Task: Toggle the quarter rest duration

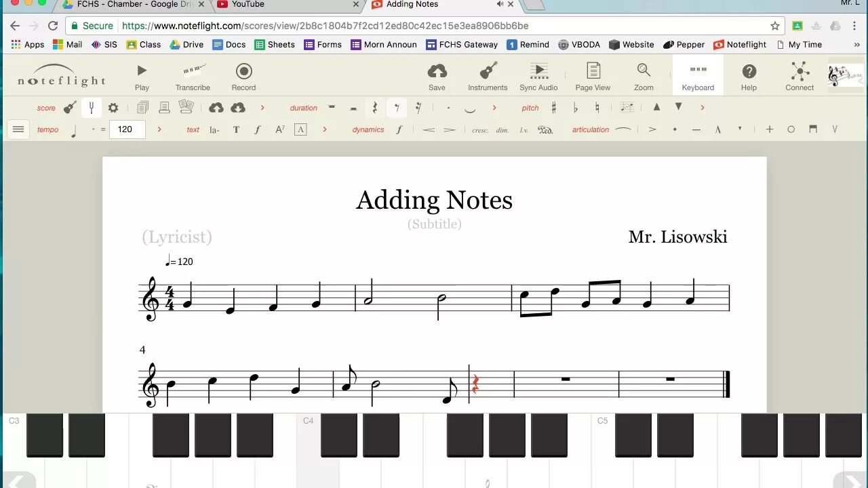Action: (375, 108)
